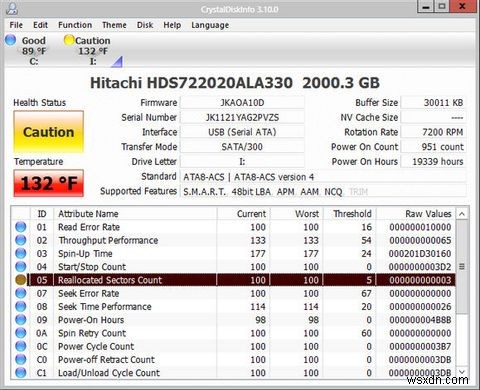The height and width of the screenshot is (390, 480).
Task: Open the Edit menu
Action: (x=40, y=25)
